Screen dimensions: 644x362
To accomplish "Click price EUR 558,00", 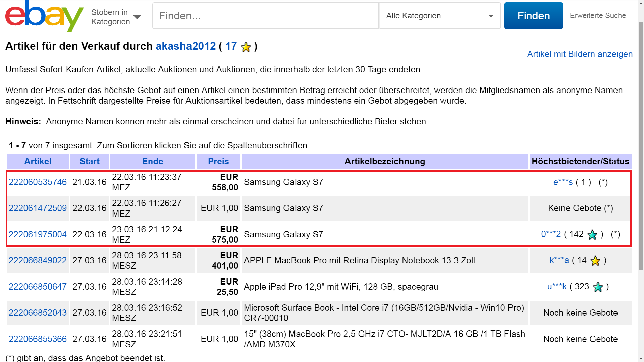I will pyautogui.click(x=225, y=182).
